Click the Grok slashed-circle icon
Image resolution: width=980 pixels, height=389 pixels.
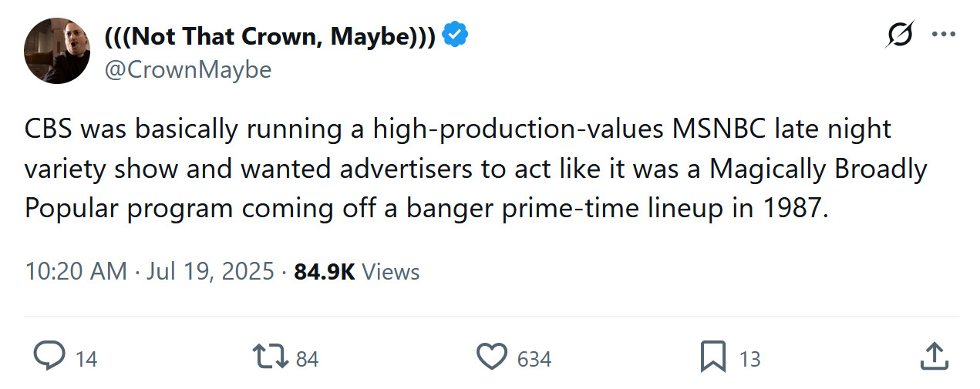click(x=900, y=35)
